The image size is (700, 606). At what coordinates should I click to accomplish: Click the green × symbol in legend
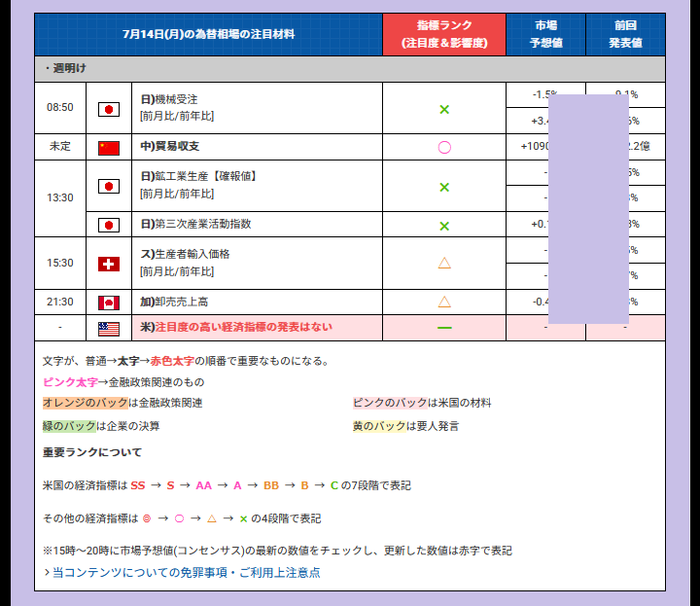(x=243, y=518)
